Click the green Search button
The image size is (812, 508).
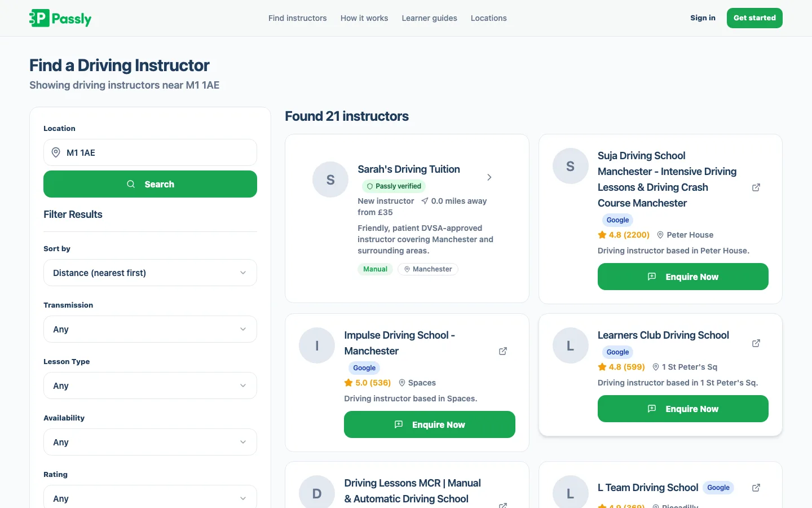pos(150,184)
